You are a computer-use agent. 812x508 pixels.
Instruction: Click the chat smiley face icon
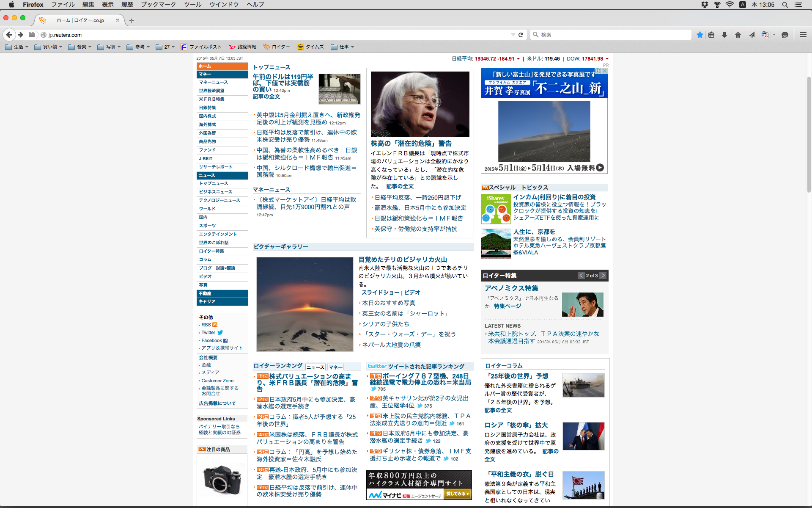tap(785, 35)
